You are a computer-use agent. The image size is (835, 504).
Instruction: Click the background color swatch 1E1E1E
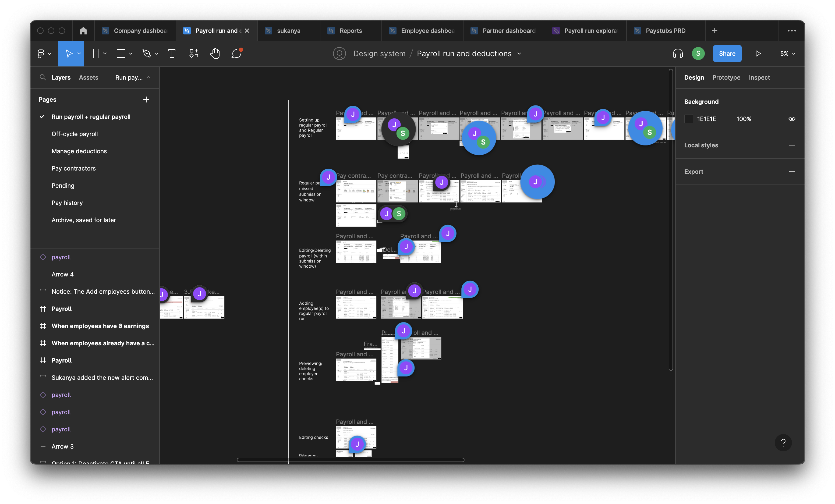pyautogui.click(x=688, y=119)
